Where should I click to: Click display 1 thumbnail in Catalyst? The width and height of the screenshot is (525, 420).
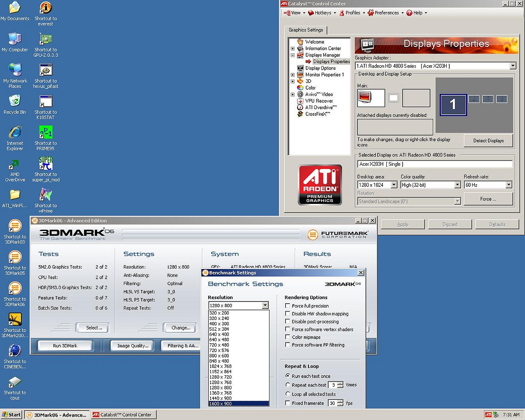(453, 104)
